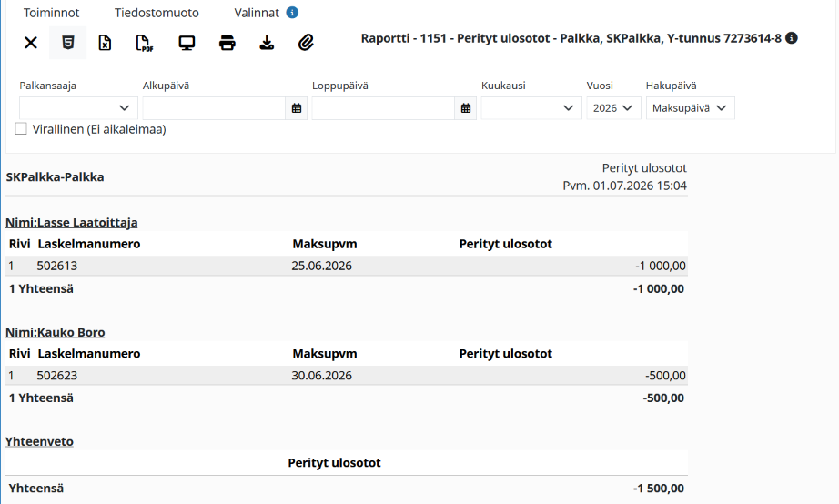Change the Vuosi dropdown showing 2026
839x504 pixels.
[613, 108]
